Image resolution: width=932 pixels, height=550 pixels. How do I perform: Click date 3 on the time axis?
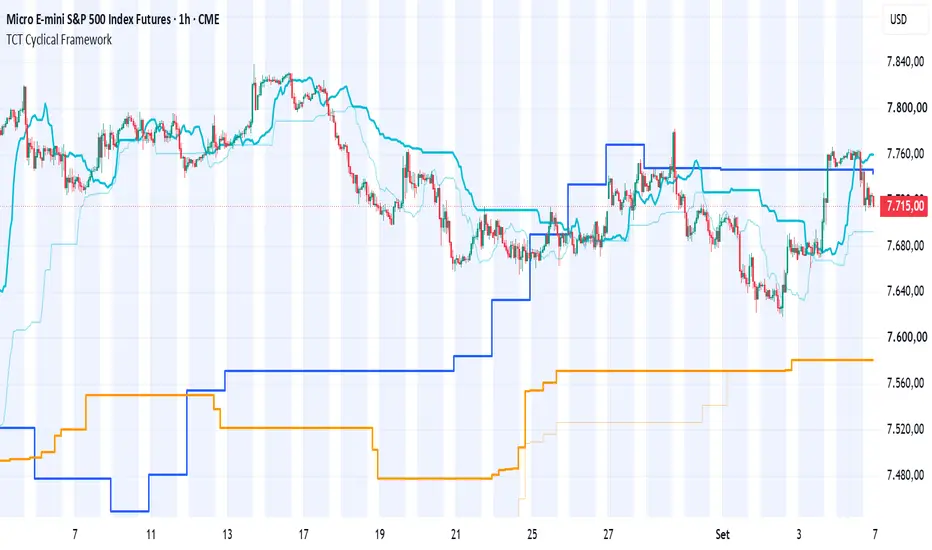click(x=799, y=535)
